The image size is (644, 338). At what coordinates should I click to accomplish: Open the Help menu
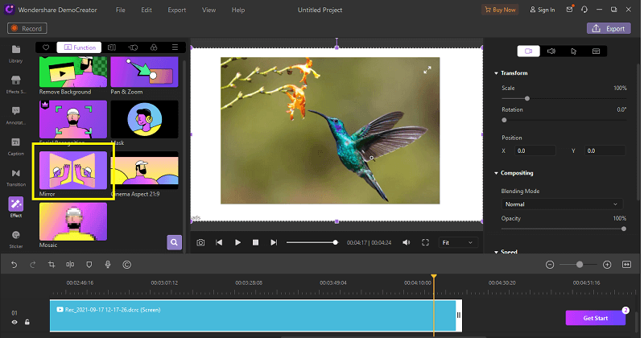[x=237, y=10]
